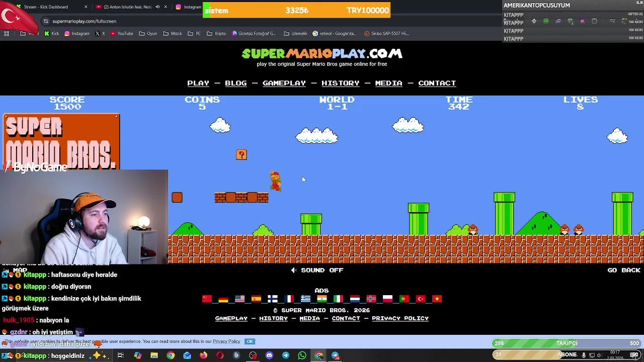Open the Oyun bookmarks folder
The image size is (644, 362).
148,34
